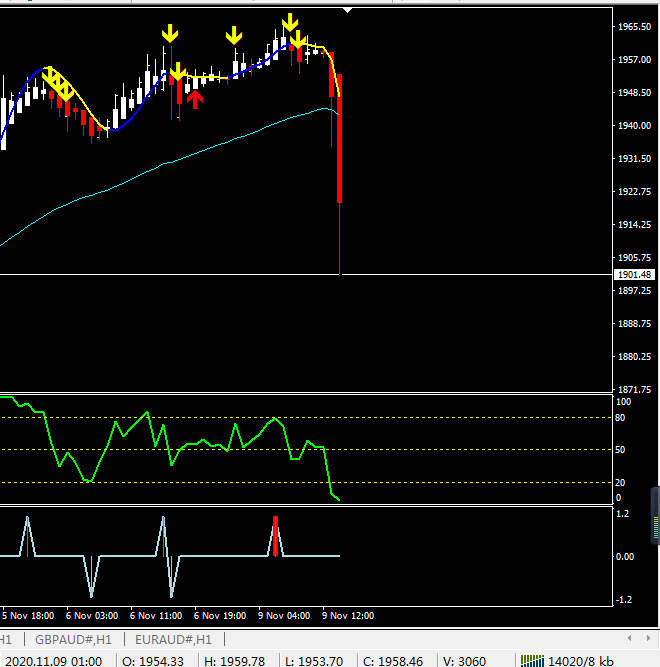Switch to the EURAUD#,H1 chart tab

(x=173, y=639)
